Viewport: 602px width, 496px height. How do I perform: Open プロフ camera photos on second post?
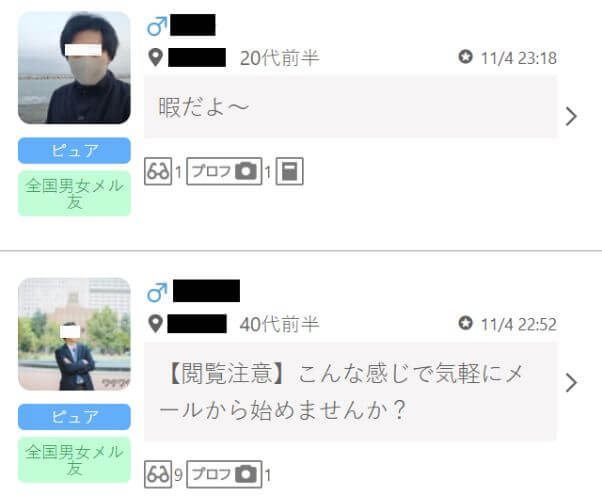click(x=224, y=474)
